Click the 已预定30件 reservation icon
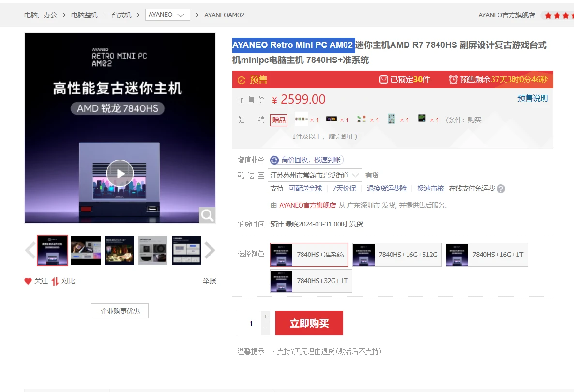This screenshot has height=392, width=574. click(x=384, y=80)
